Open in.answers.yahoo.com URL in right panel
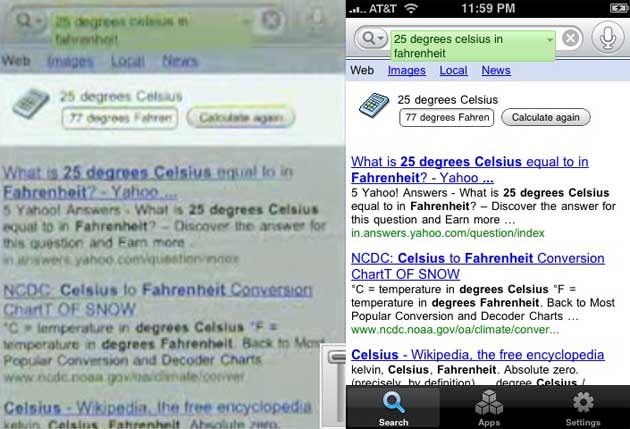This screenshot has height=429, width=630. (x=448, y=233)
